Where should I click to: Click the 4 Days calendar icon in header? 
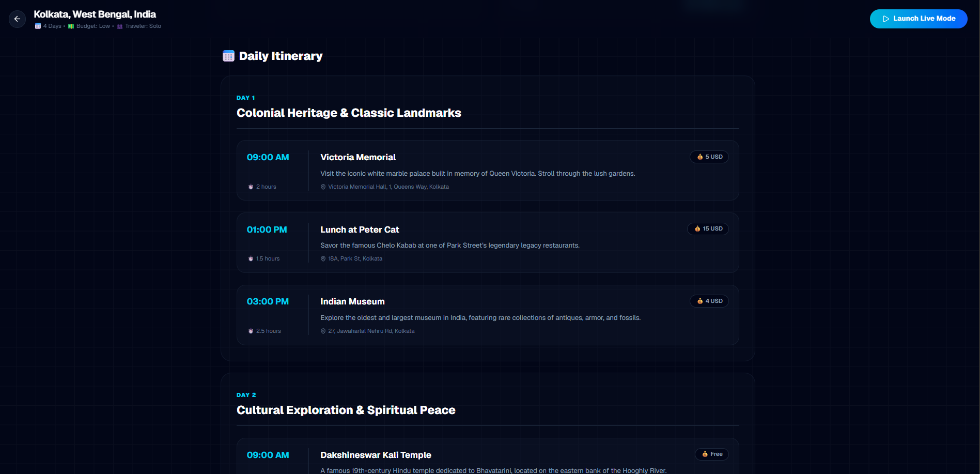coord(38,26)
